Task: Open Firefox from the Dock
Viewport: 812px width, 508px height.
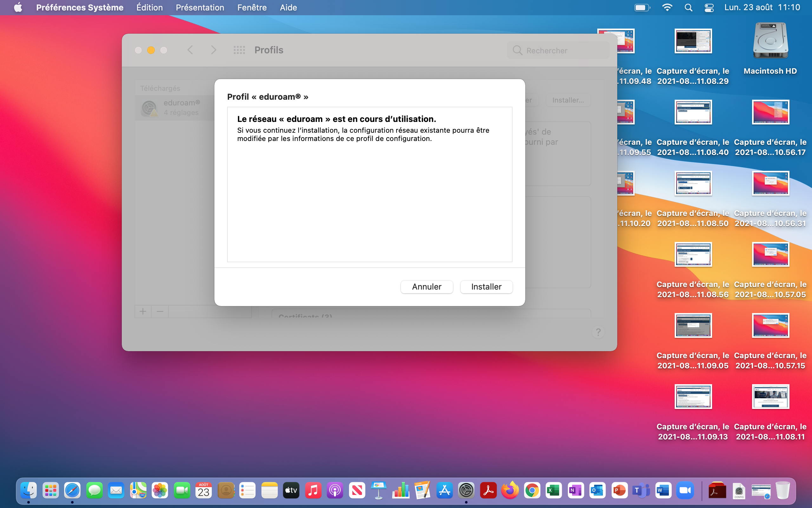Action: click(x=510, y=491)
